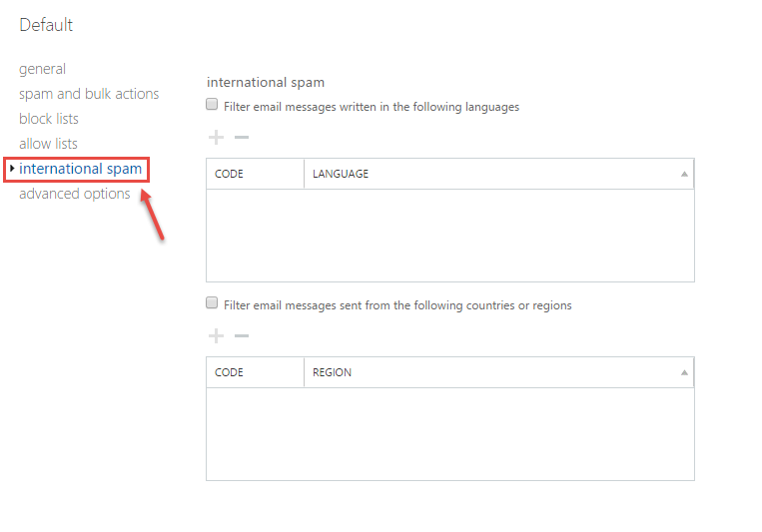Screen dimensions: 762x532
Task: Click the plus icon to add a language
Action: [216, 138]
